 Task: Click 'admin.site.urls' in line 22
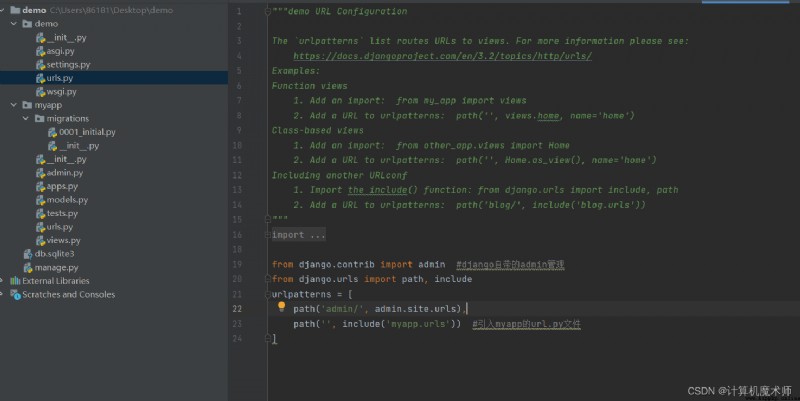click(x=417, y=309)
